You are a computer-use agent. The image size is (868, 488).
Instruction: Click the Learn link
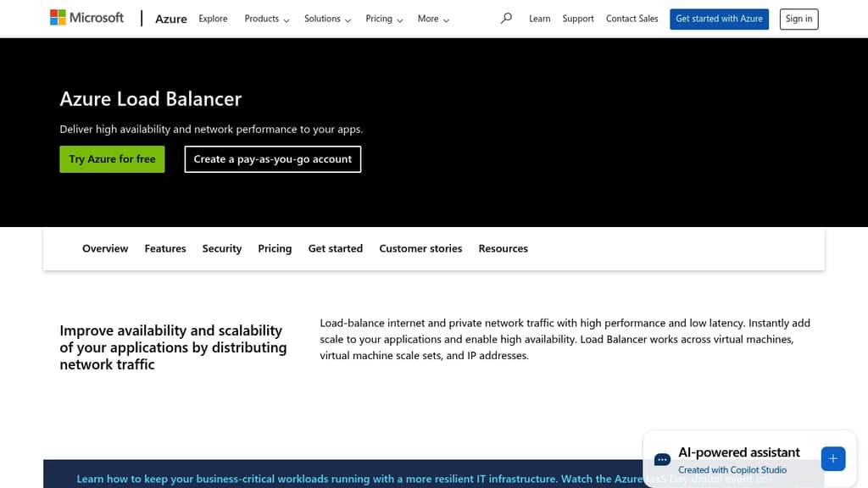(x=540, y=19)
